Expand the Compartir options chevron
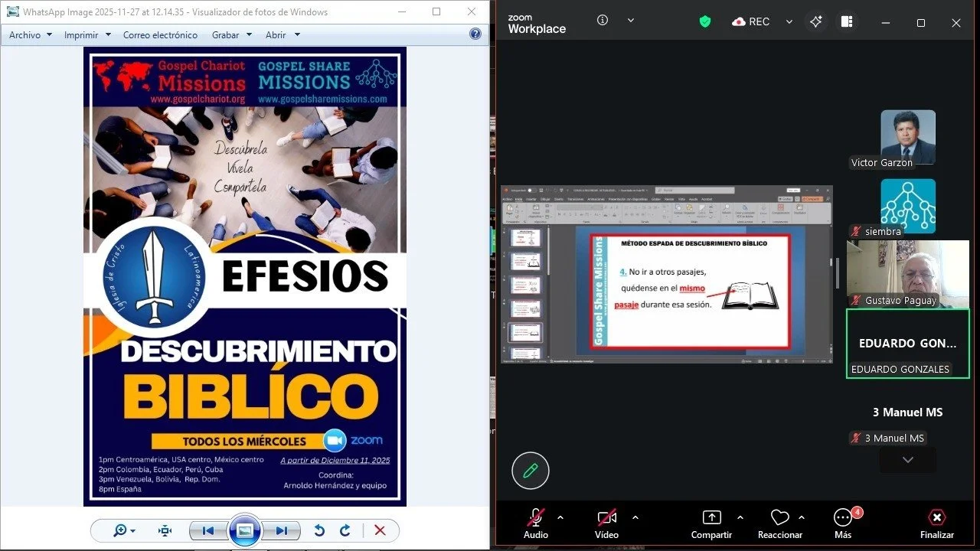 [x=740, y=517]
